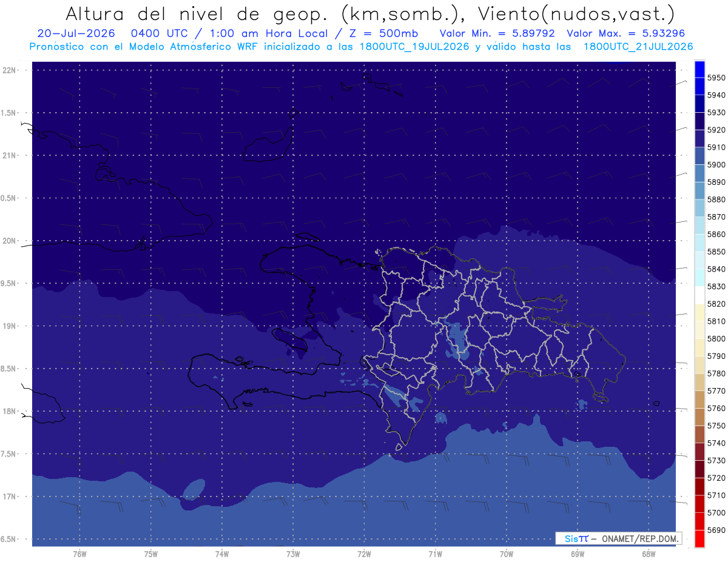
Task: Click the '20N' latitude axis label
Action: point(10,241)
